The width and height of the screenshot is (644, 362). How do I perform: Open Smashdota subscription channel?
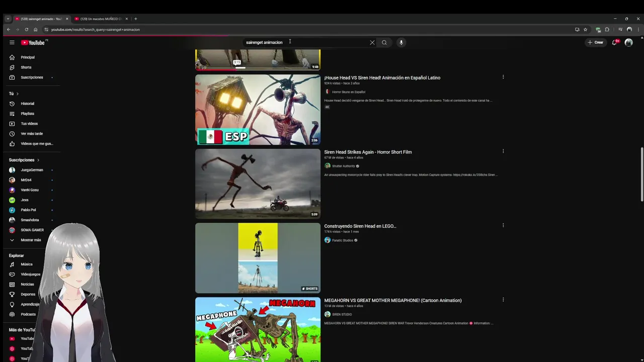(30, 220)
